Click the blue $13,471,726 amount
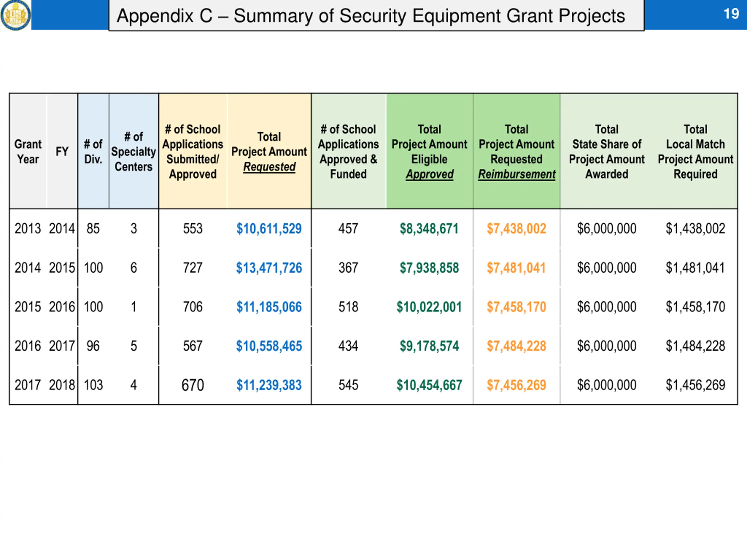 click(x=269, y=268)
